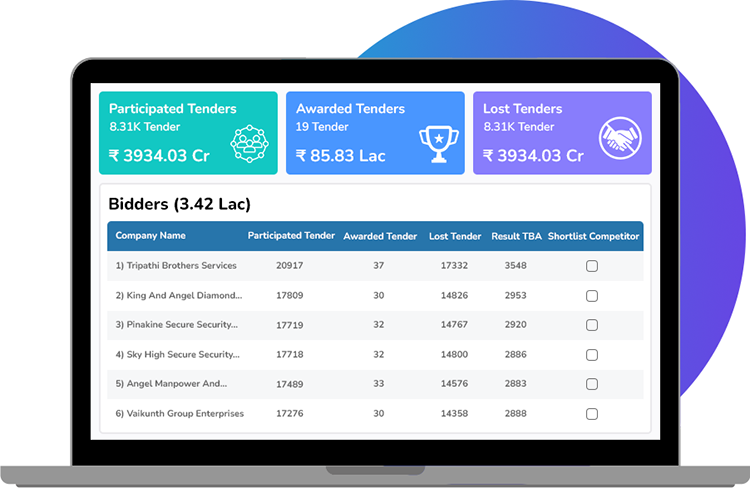
Task: Click the Bidders (3.42 Lac) heading
Action: pyautogui.click(x=179, y=205)
